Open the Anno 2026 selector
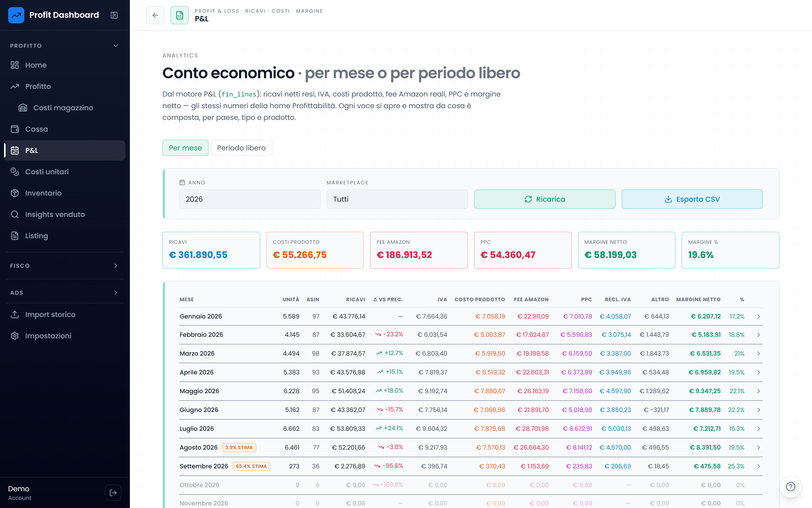 [250, 199]
